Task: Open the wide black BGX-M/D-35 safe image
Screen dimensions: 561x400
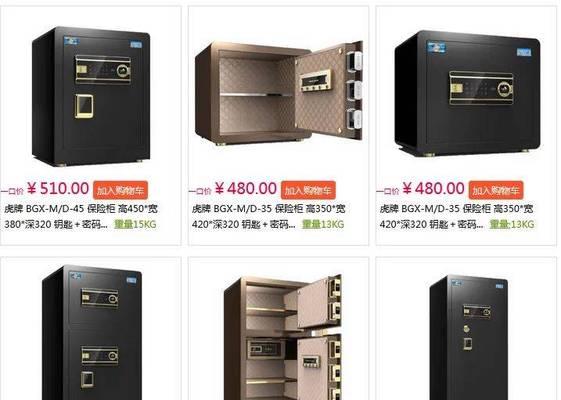Action: pos(467,94)
